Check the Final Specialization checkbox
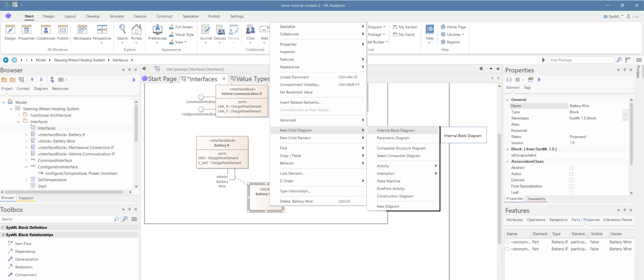 571,186
